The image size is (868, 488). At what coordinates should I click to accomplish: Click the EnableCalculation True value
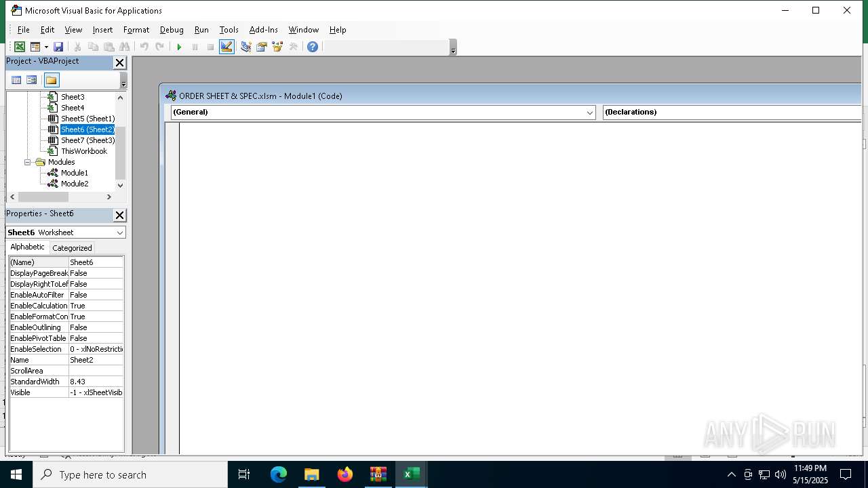96,306
